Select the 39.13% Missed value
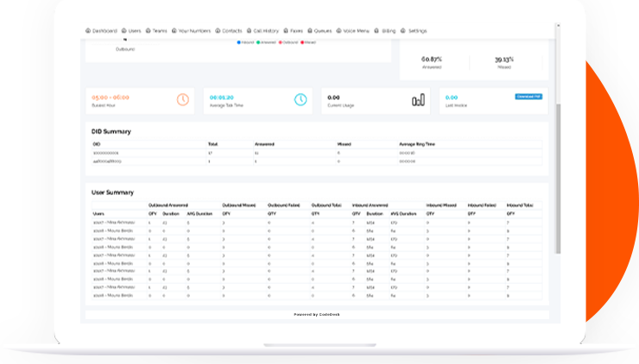Image resolution: width=639 pixels, height=364 pixels. (504, 60)
